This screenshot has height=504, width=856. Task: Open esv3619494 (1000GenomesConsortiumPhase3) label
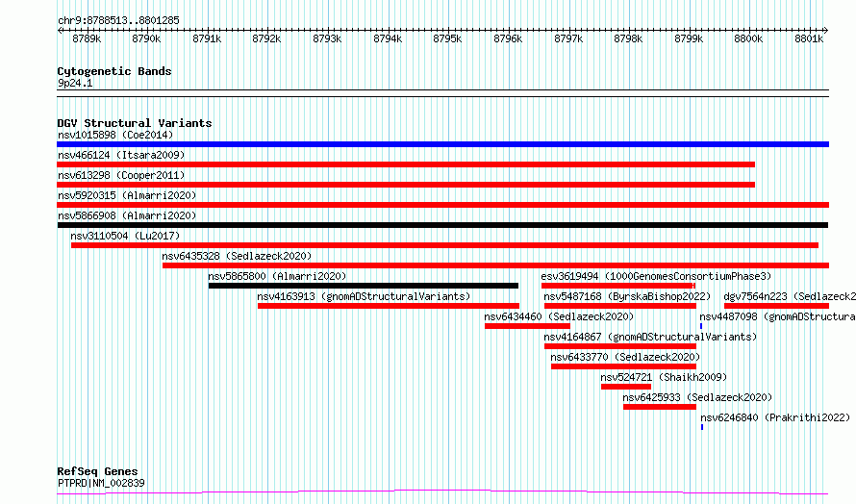click(656, 276)
